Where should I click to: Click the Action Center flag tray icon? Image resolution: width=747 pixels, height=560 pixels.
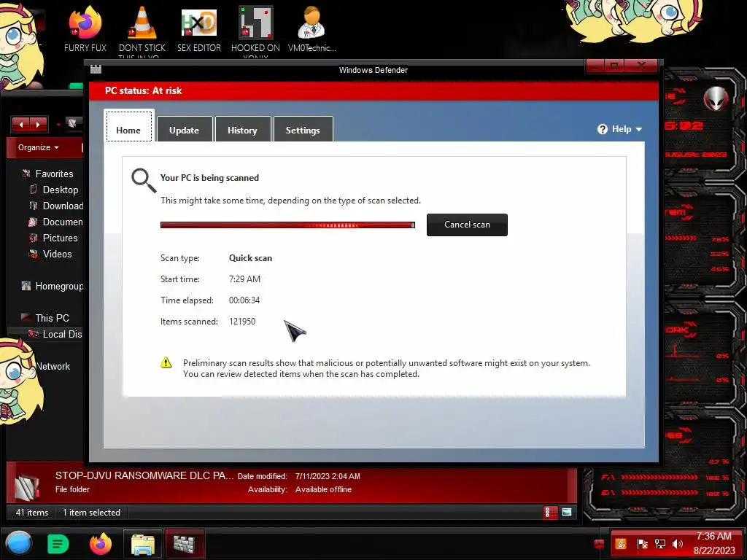[x=642, y=544]
